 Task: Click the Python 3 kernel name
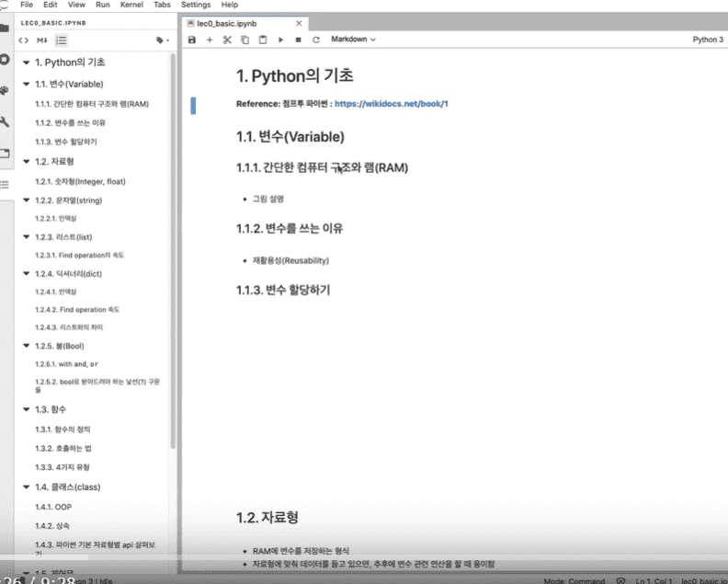pyautogui.click(x=708, y=40)
